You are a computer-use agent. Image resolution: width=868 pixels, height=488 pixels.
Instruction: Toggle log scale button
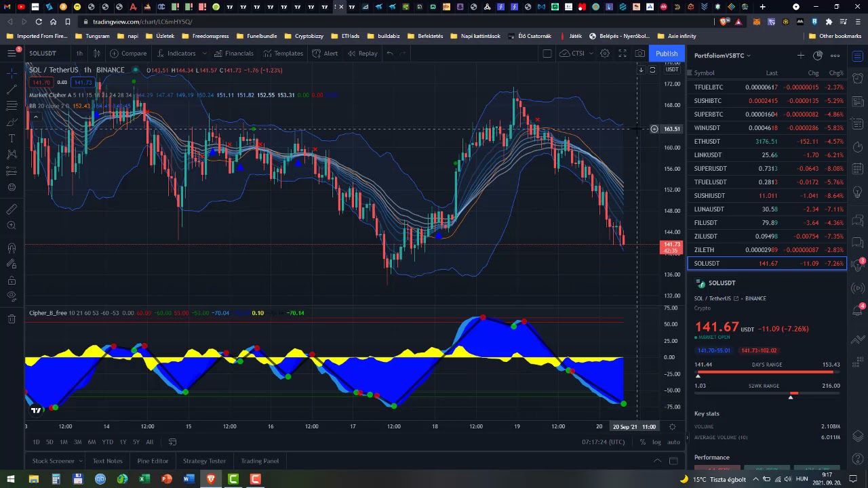click(656, 442)
